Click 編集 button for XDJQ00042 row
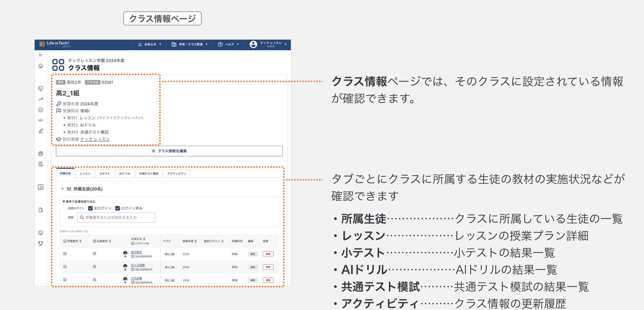The height and width of the screenshot is (310, 644). [253, 254]
